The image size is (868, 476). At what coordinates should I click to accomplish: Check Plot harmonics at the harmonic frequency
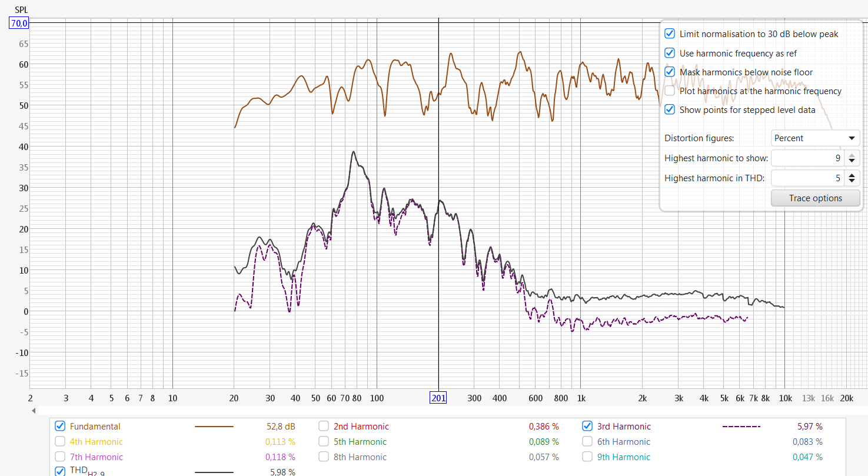pos(670,91)
